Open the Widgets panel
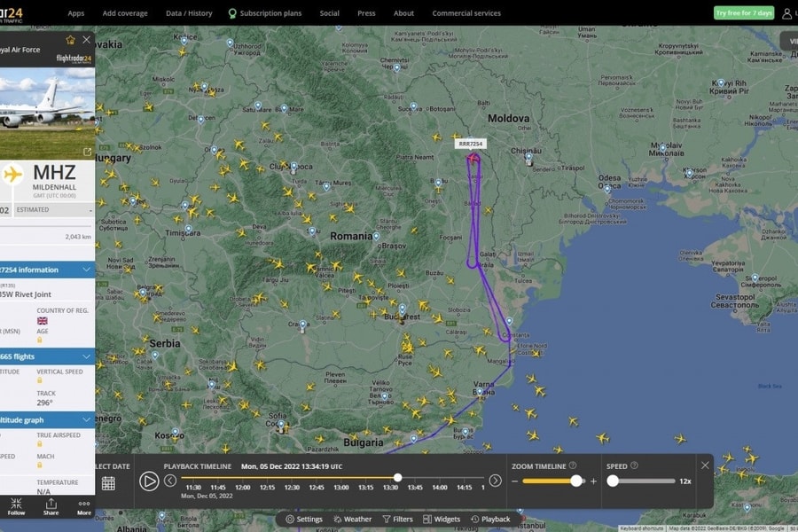This screenshot has height=532, width=798. click(442, 520)
